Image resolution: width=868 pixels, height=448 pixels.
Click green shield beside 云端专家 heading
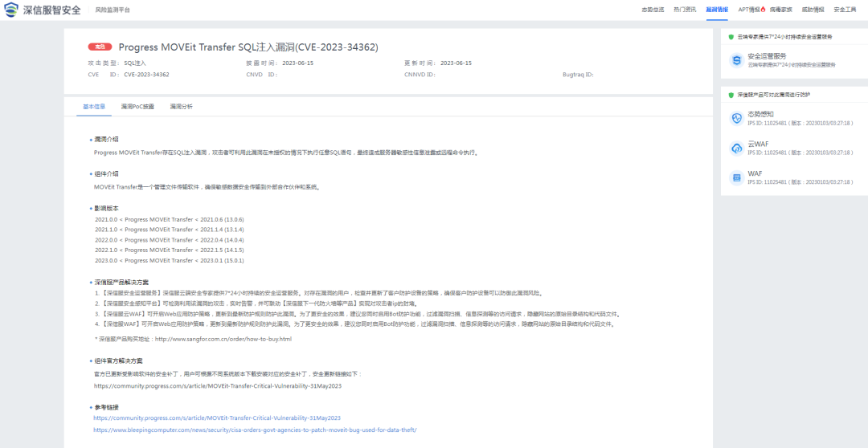[x=731, y=36]
